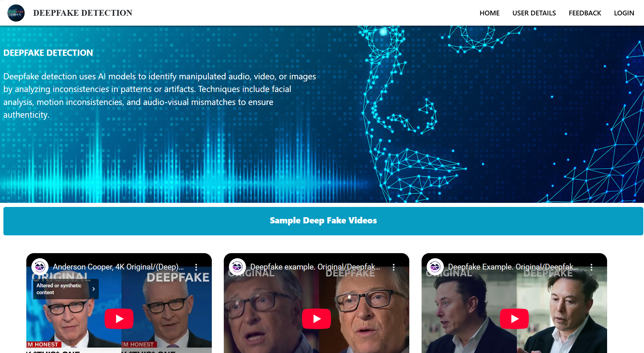
Task: Open channel avatar on Anderson Cooper video
Action: (40, 267)
